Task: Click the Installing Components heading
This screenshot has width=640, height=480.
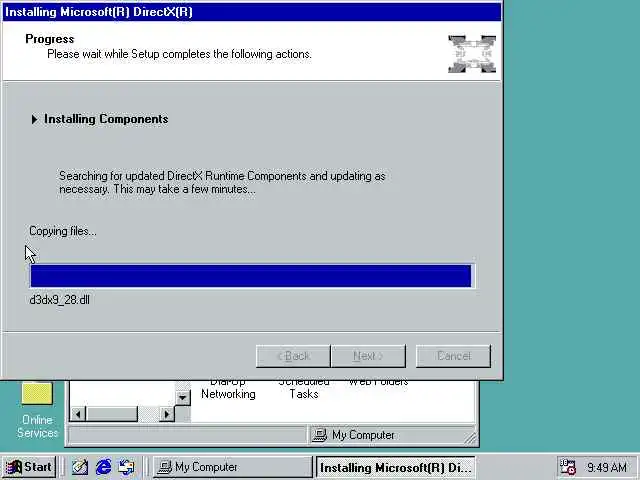Action: (x=106, y=119)
